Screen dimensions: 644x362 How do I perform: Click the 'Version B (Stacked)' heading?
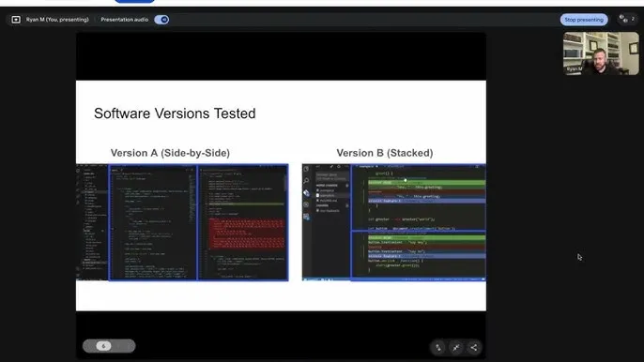click(385, 153)
